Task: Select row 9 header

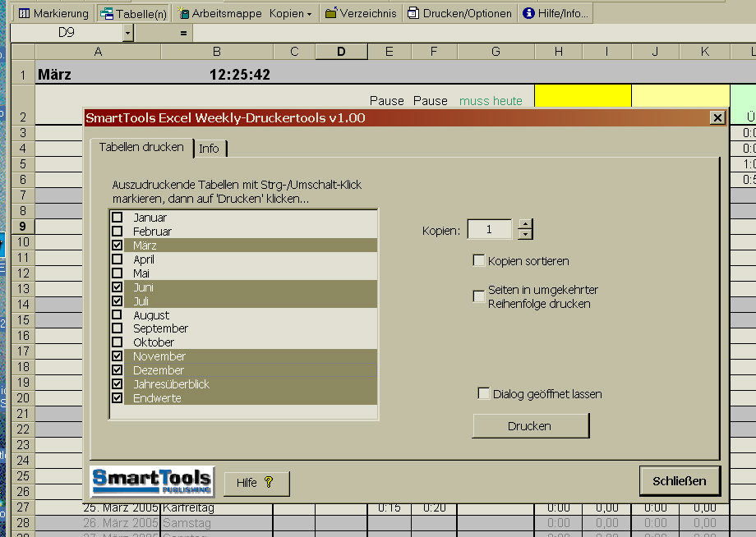Action: click(23, 227)
